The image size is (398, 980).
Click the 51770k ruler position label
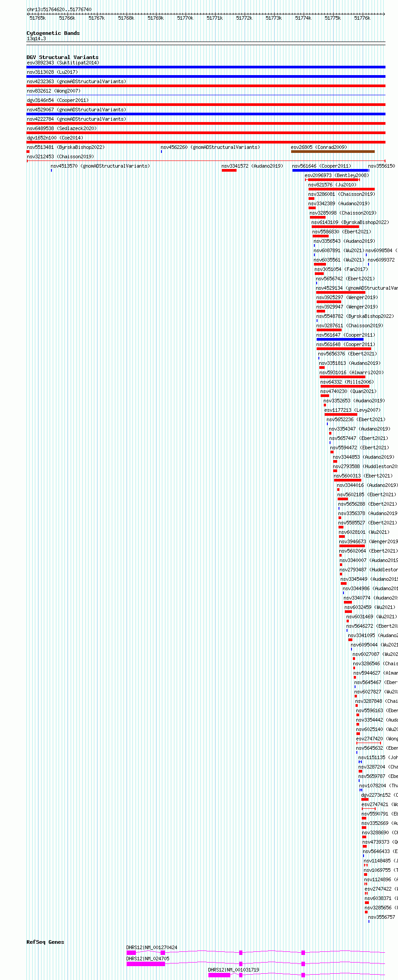185,18
